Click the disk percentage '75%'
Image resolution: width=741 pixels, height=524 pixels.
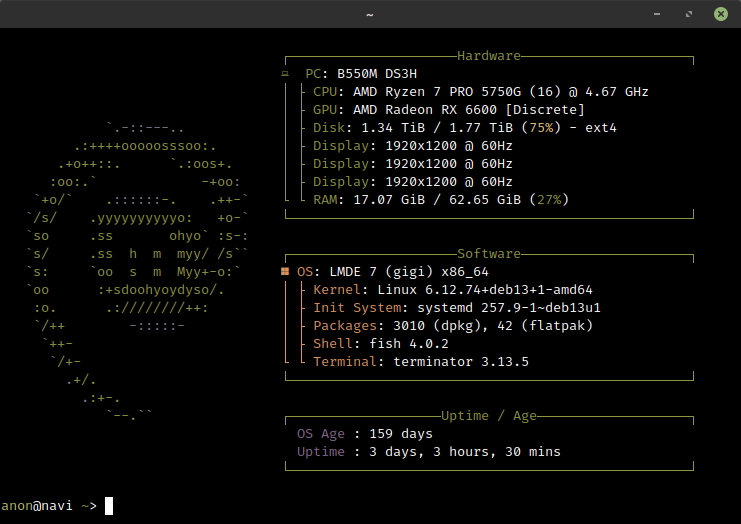pyautogui.click(x=541, y=128)
